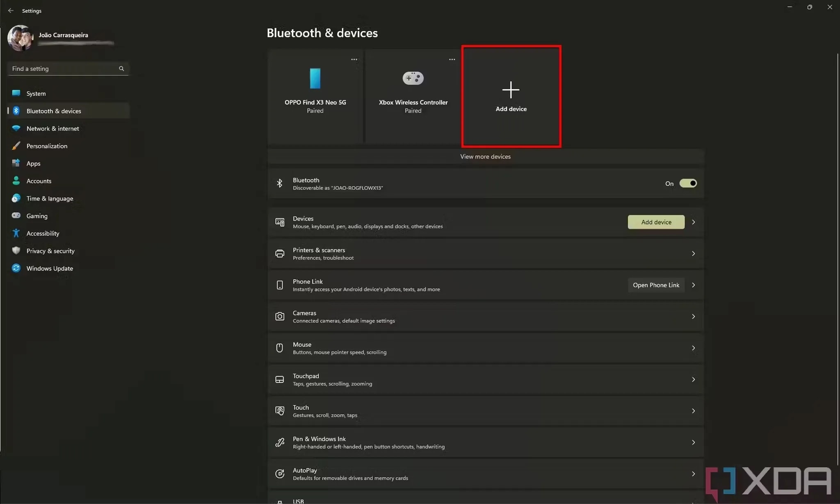This screenshot has height=504, width=840.
Task: Click the System monitor icon in the sidebar
Action: [16, 93]
